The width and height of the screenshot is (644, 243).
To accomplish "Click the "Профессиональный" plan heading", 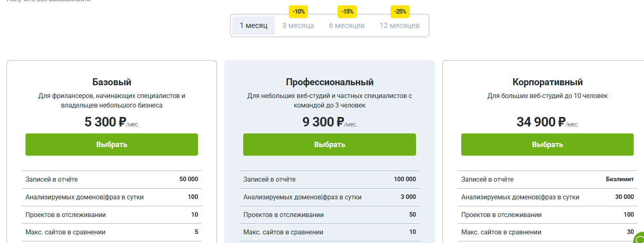I will click(330, 82).
